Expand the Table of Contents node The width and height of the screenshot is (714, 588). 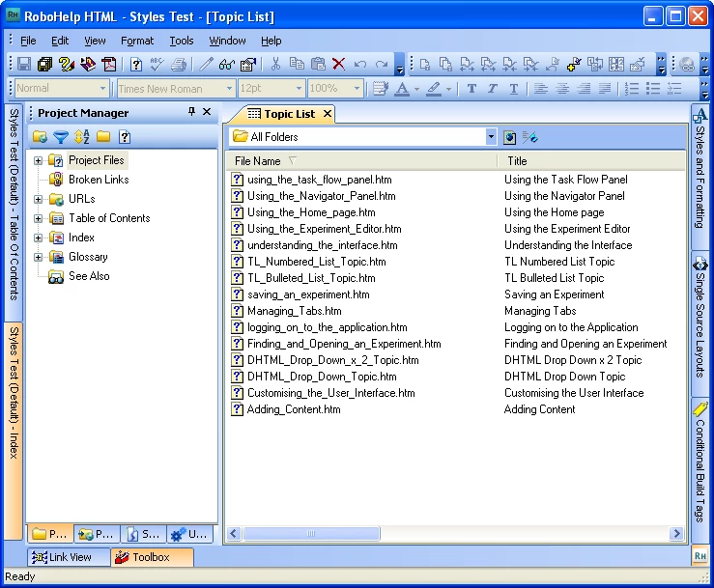tap(39, 218)
